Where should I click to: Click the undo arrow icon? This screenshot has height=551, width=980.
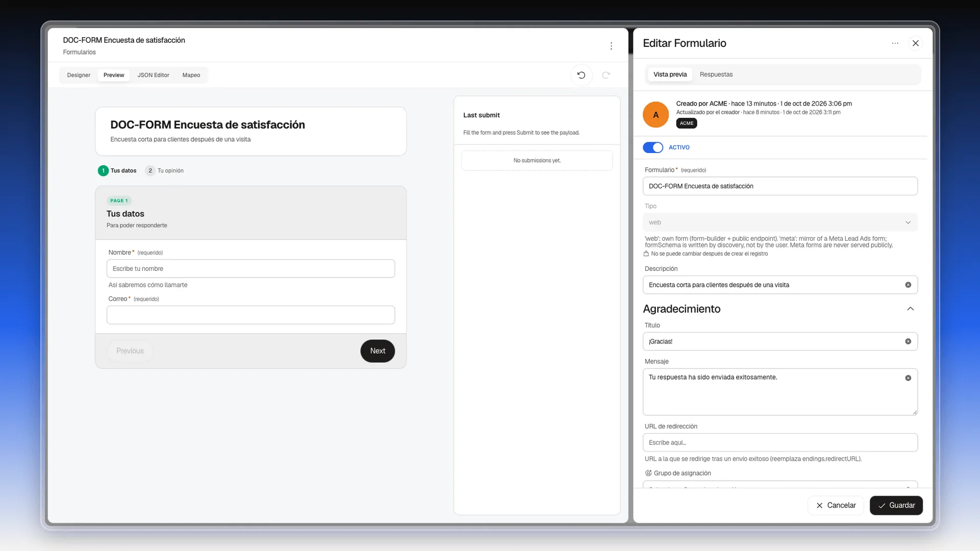[581, 75]
